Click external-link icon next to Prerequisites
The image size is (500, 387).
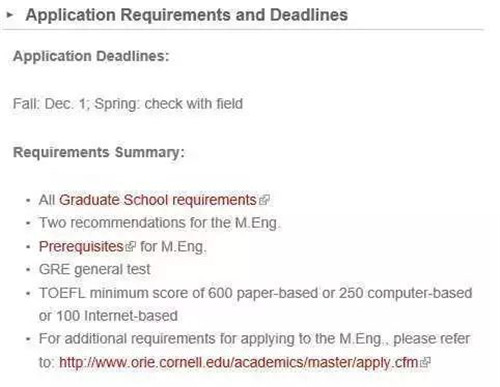point(130,247)
